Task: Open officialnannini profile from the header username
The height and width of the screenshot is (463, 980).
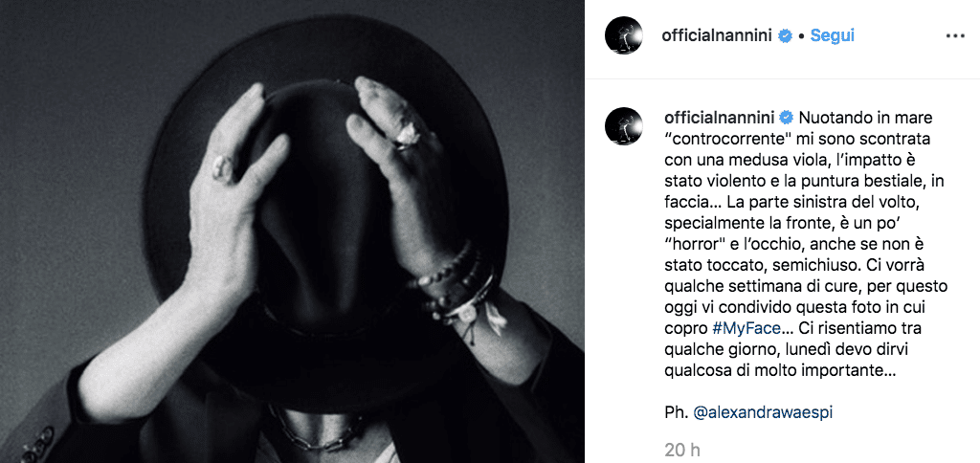Action: point(718,36)
